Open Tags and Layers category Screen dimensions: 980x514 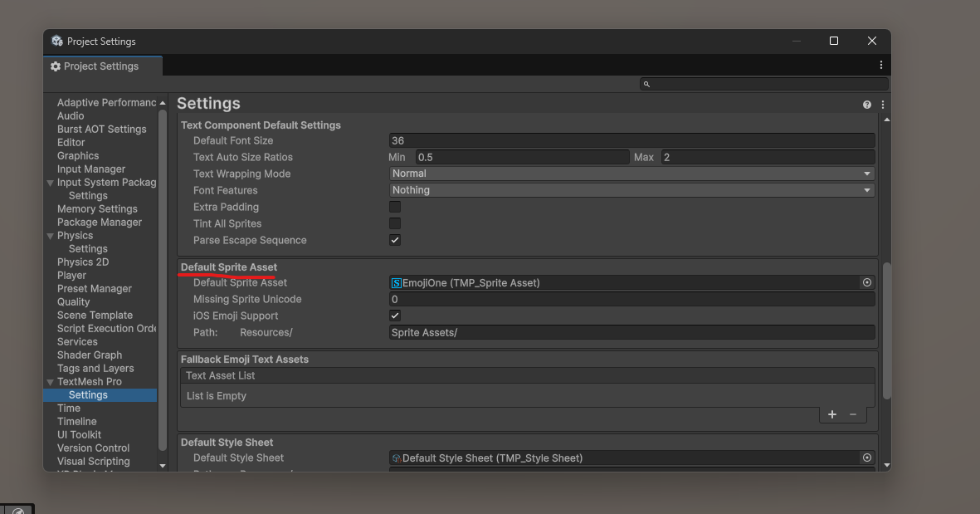pyautogui.click(x=95, y=369)
